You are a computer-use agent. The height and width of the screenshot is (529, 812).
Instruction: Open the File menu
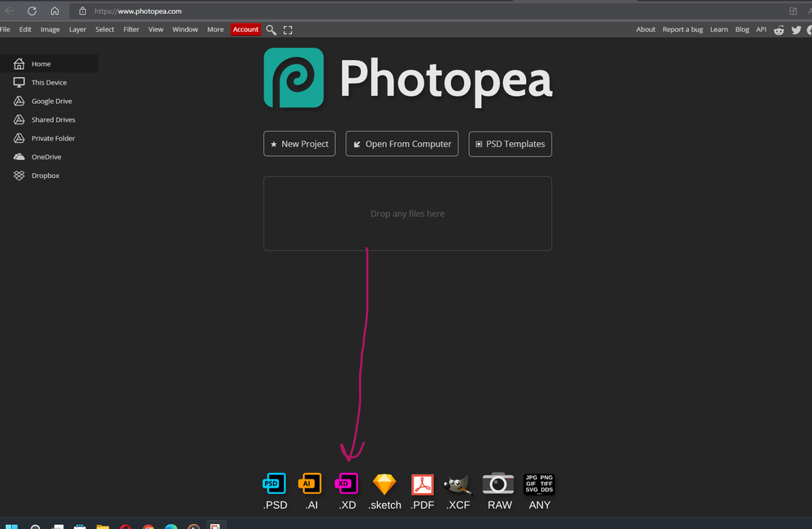[x=5, y=29]
